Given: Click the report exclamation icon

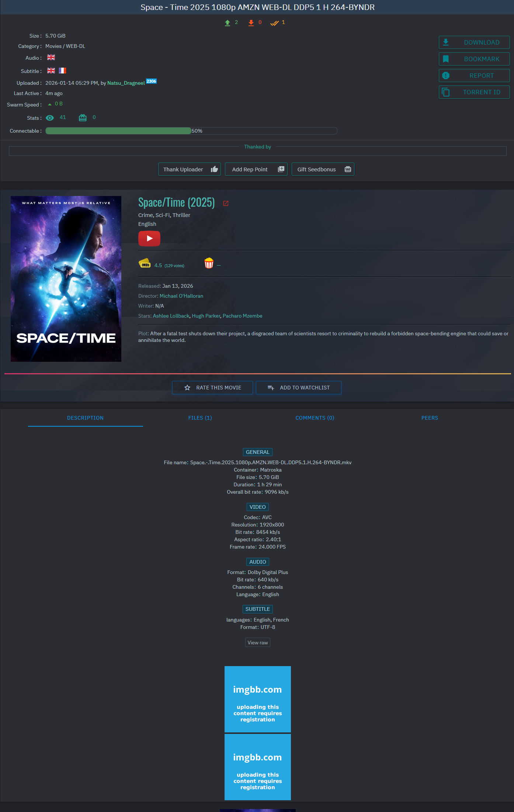Looking at the screenshot, I should (x=446, y=76).
